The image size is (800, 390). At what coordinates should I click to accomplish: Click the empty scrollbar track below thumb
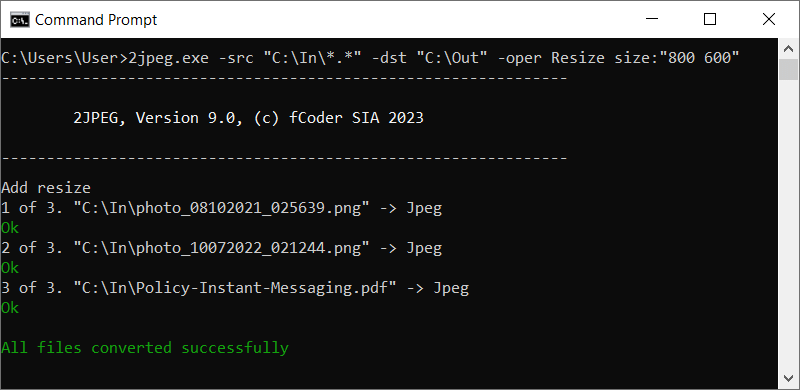click(x=788, y=225)
